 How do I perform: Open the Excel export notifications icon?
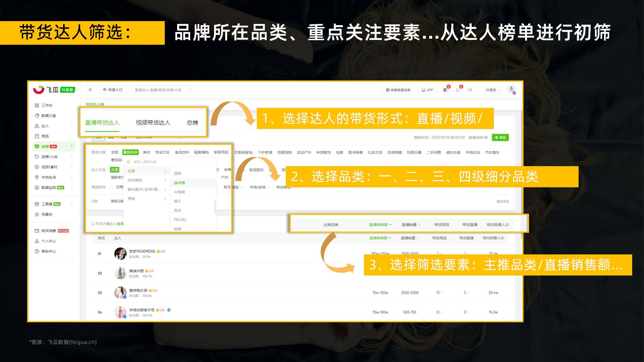click(x=445, y=90)
